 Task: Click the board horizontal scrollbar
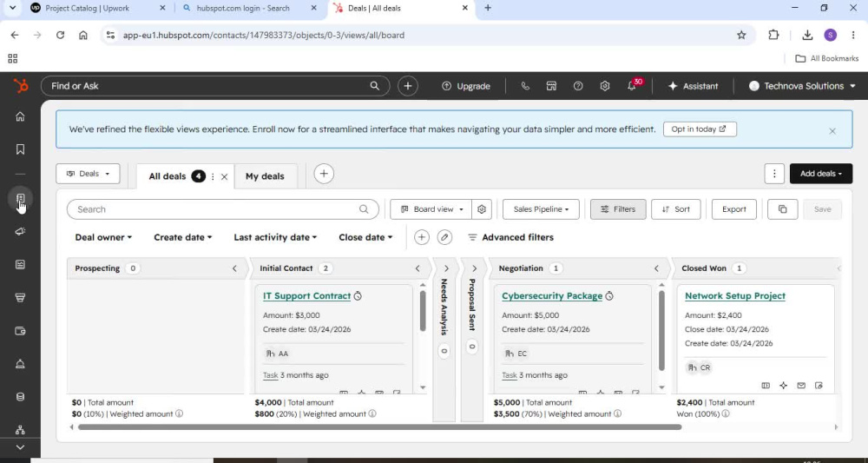tap(380, 427)
